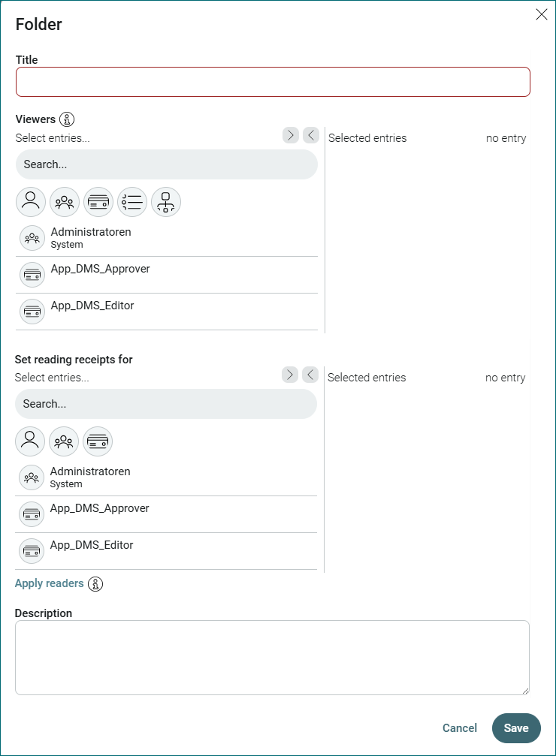Filter reading receipts by users icon
556x756 pixels.
click(x=30, y=441)
